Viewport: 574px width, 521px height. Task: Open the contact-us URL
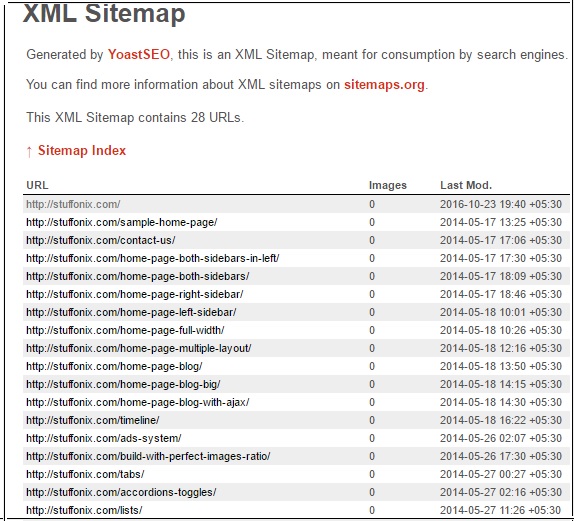coord(101,240)
